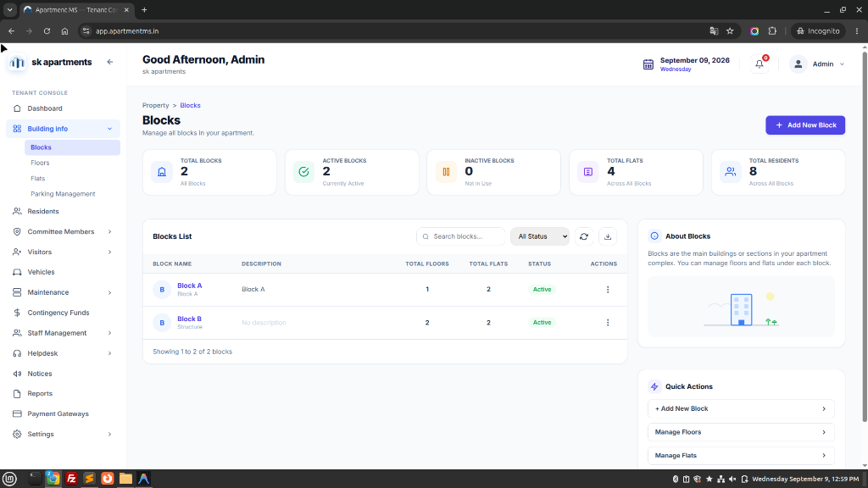Image resolution: width=868 pixels, height=488 pixels.
Task: Open the Admin account dropdown
Action: coord(818,64)
